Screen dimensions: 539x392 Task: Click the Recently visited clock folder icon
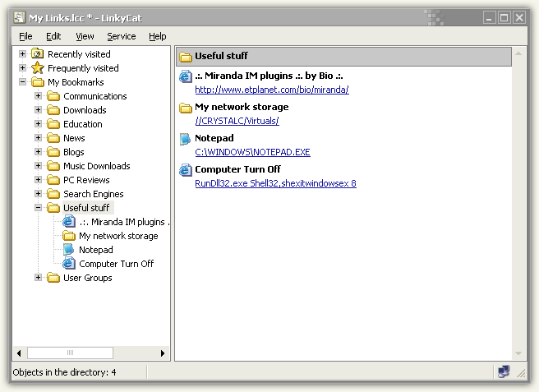pos(37,54)
